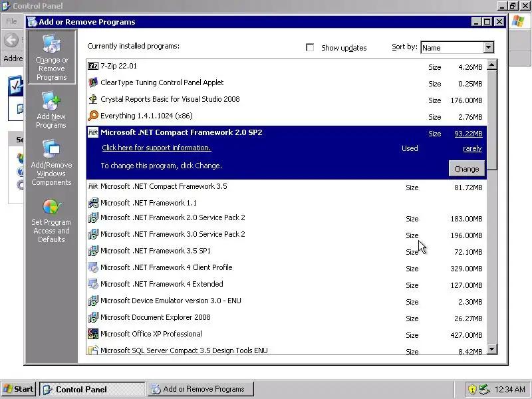Screen dimensions: 532x399
Task: Open the Start menu
Action: tap(19, 389)
